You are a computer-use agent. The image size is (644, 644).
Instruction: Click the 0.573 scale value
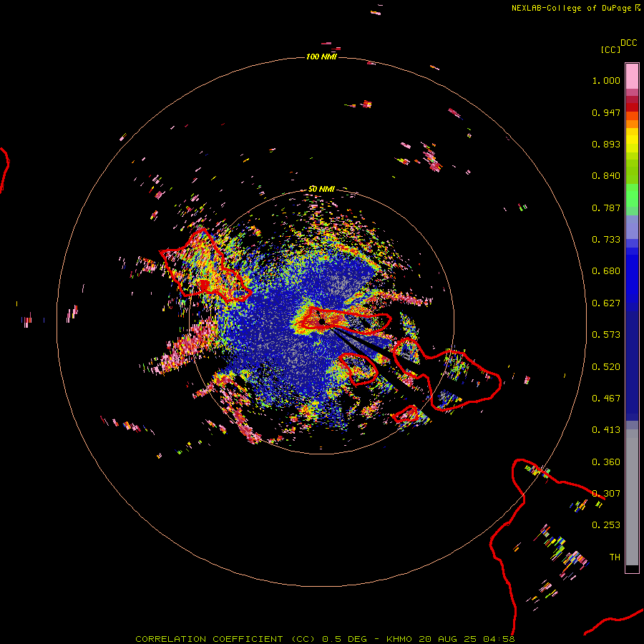click(606, 335)
